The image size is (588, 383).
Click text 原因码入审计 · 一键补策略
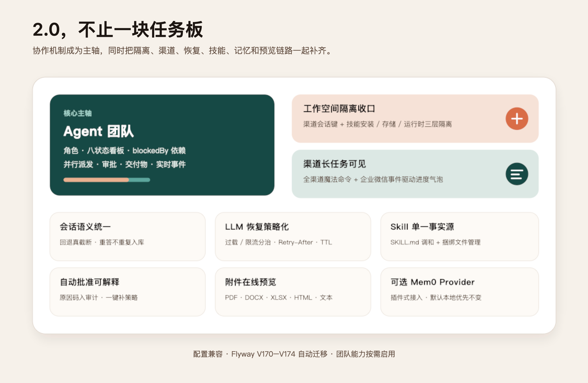(99, 298)
